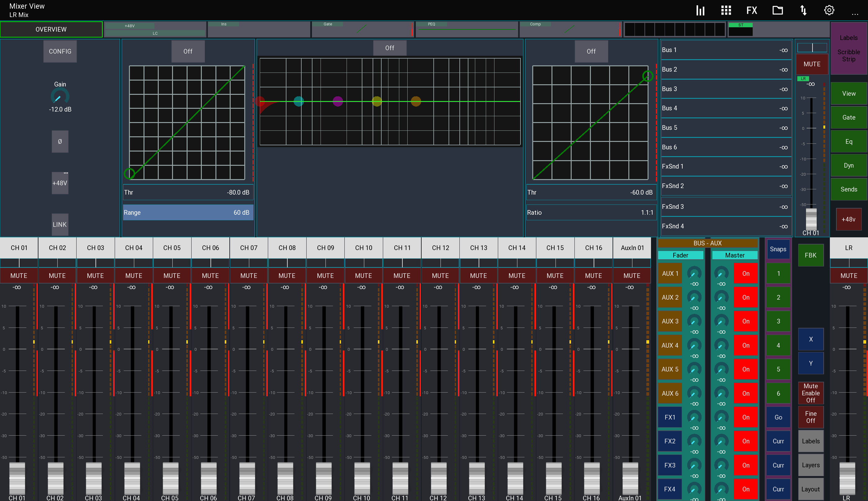Toggle the +48V phantom power button
The image size is (868, 501).
60,183
